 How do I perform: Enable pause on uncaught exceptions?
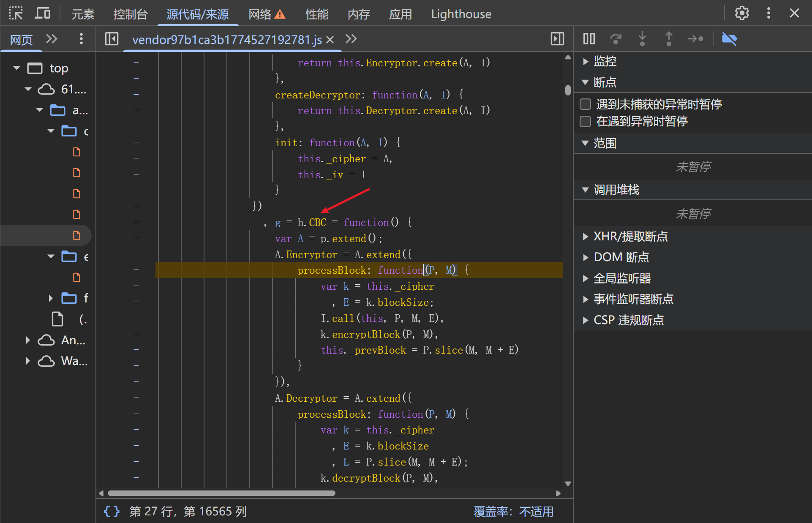tap(585, 104)
